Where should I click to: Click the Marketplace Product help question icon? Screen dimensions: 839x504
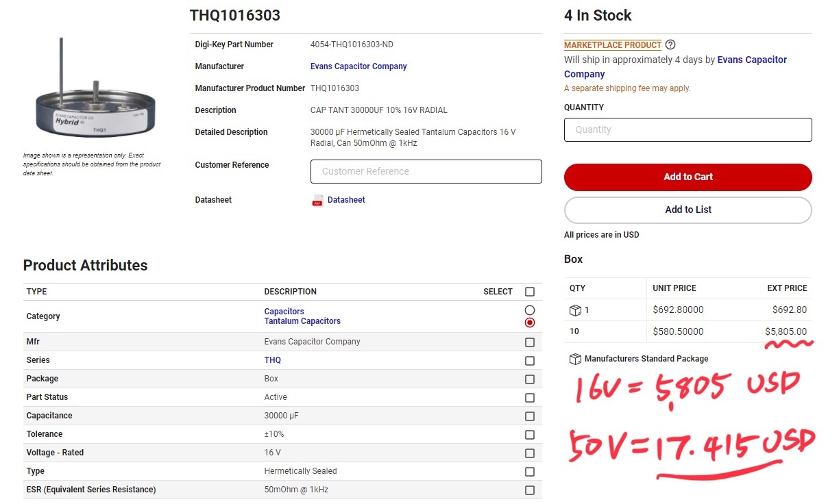tap(670, 45)
